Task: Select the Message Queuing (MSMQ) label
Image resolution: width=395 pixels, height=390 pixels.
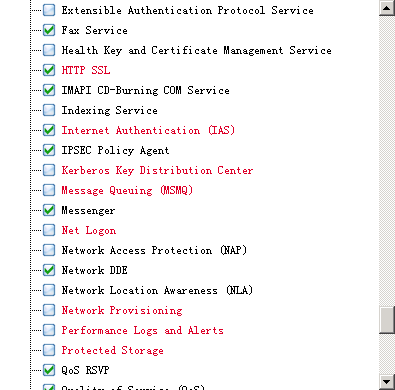Action: [x=127, y=190]
